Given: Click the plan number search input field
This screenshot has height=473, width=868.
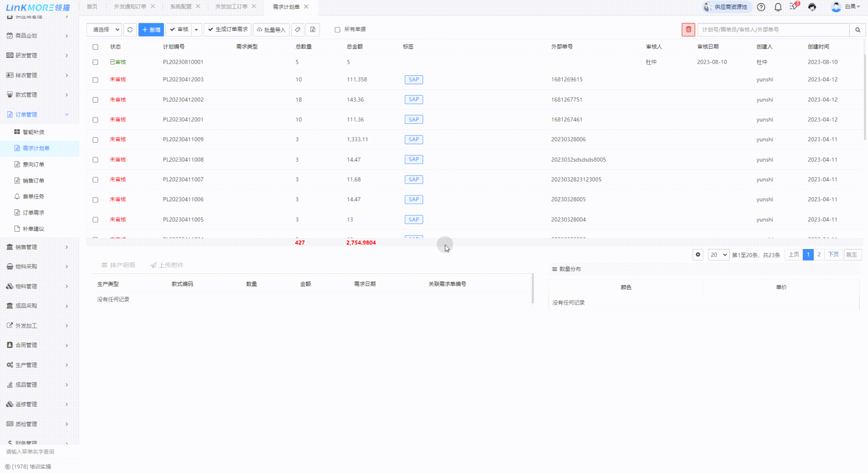Looking at the screenshot, I should click(773, 30).
